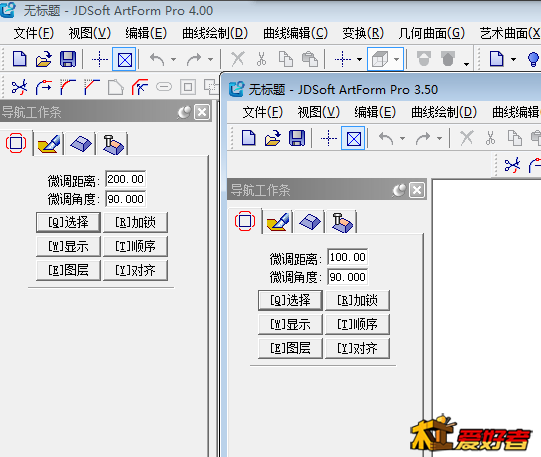Open 几何曲面(G) menu in ArtForm Pro 4.00
This screenshot has height=457, width=541.
(432, 33)
